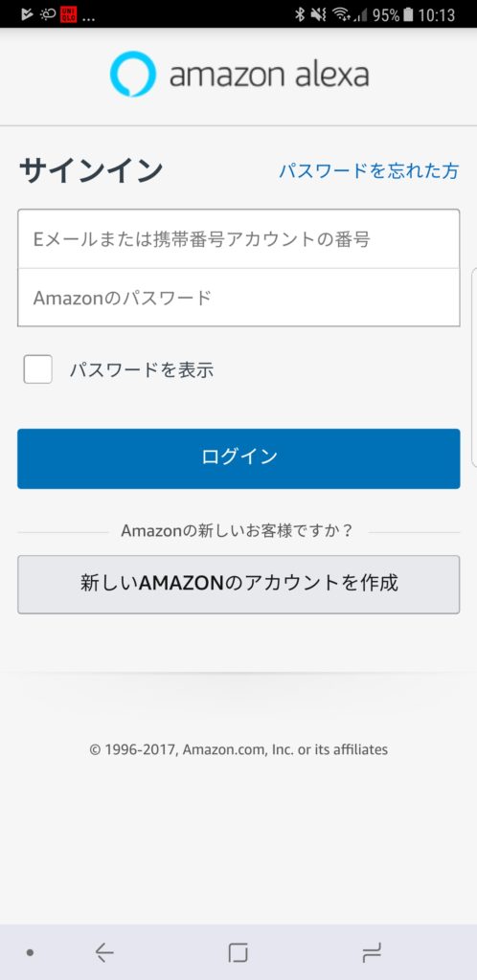The width and height of the screenshot is (477, 980).
Task: Tap the small dot in navigation bar
Action: (x=30, y=952)
